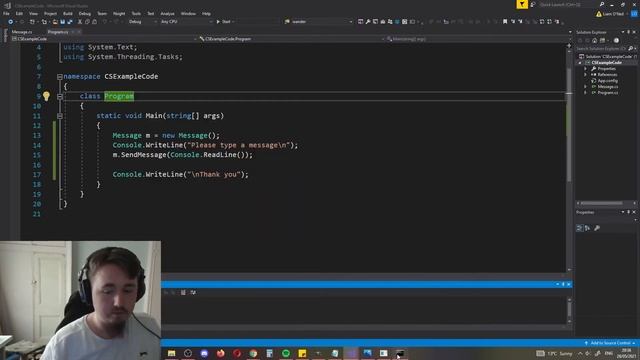The width and height of the screenshot is (640, 360).
Task: Switch to the Program.cs editor tab
Action: point(58,32)
